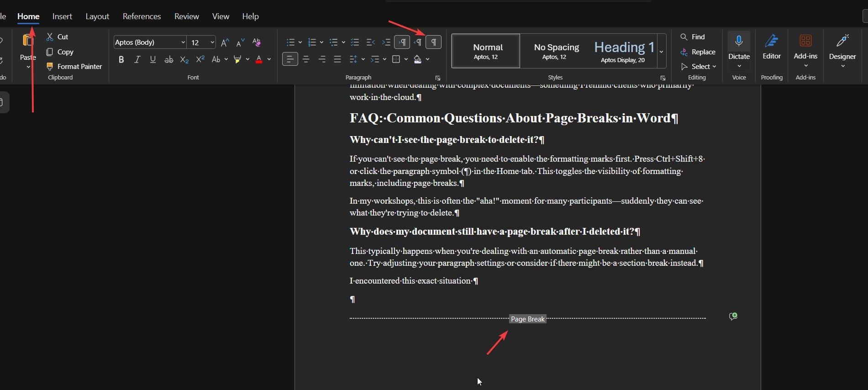Click the Strikethrough icon
The image size is (868, 390).
tap(168, 59)
